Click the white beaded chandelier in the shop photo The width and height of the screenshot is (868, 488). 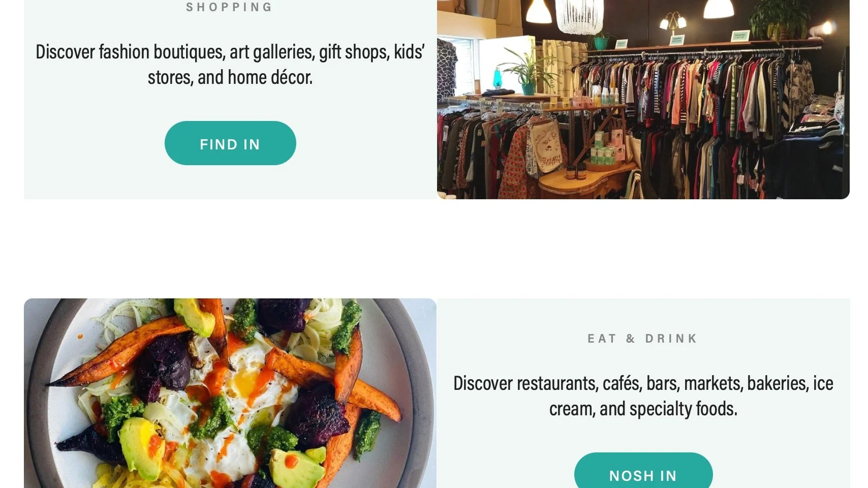coord(579,17)
